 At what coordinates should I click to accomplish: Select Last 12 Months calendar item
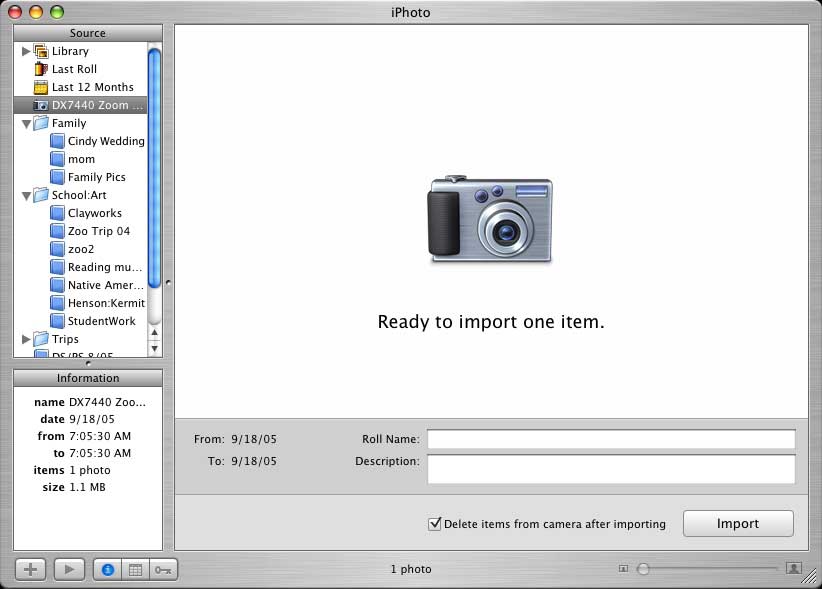(92, 87)
